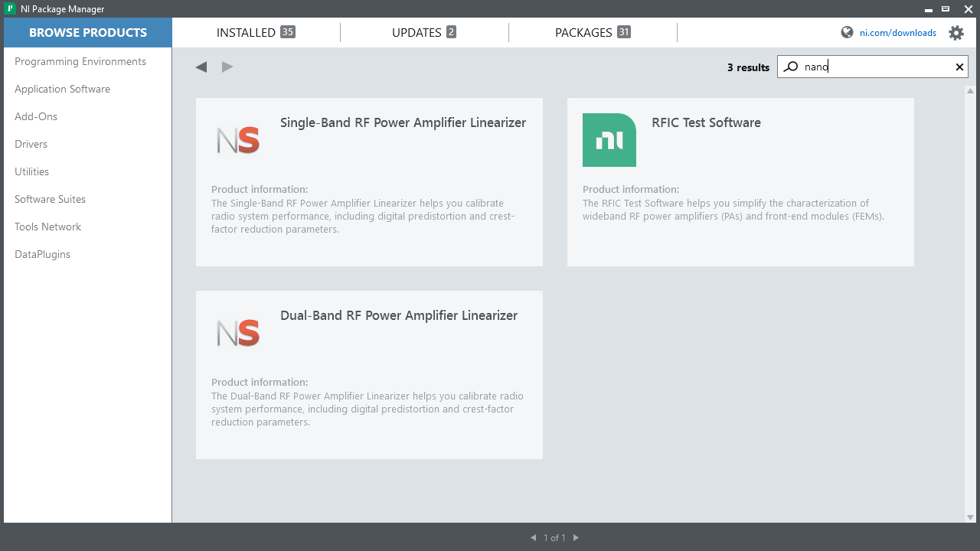This screenshot has height=551, width=980.
Task: Click the NI Package Manager title bar icon
Action: [11, 8]
